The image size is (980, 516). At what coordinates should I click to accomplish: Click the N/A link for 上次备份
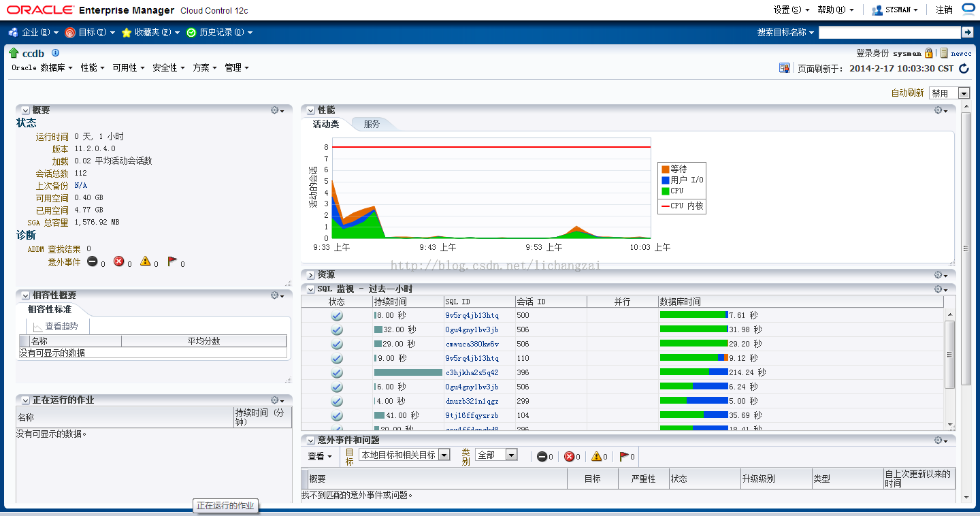(x=81, y=186)
